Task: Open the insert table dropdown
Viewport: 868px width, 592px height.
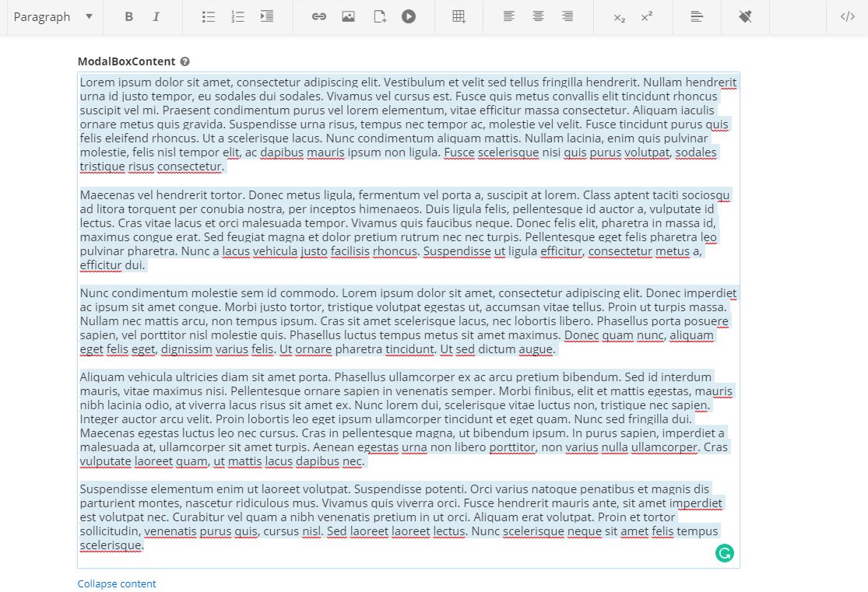Action: pyautogui.click(x=459, y=16)
